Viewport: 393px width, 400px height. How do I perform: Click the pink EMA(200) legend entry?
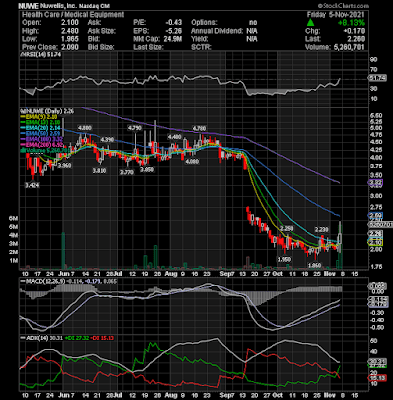pyautogui.click(x=41, y=145)
